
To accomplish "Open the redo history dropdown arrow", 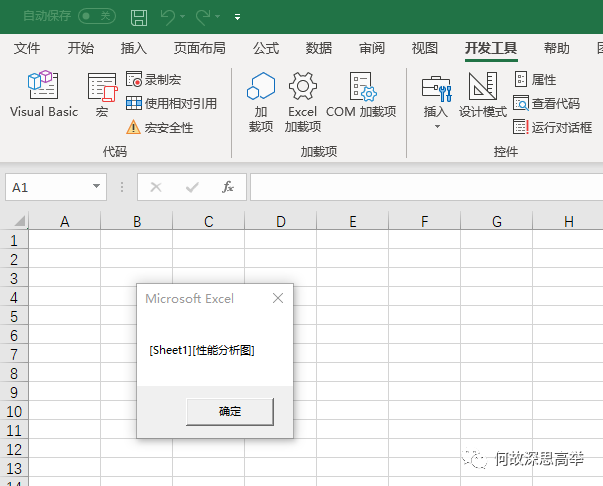I will tap(218, 17).
